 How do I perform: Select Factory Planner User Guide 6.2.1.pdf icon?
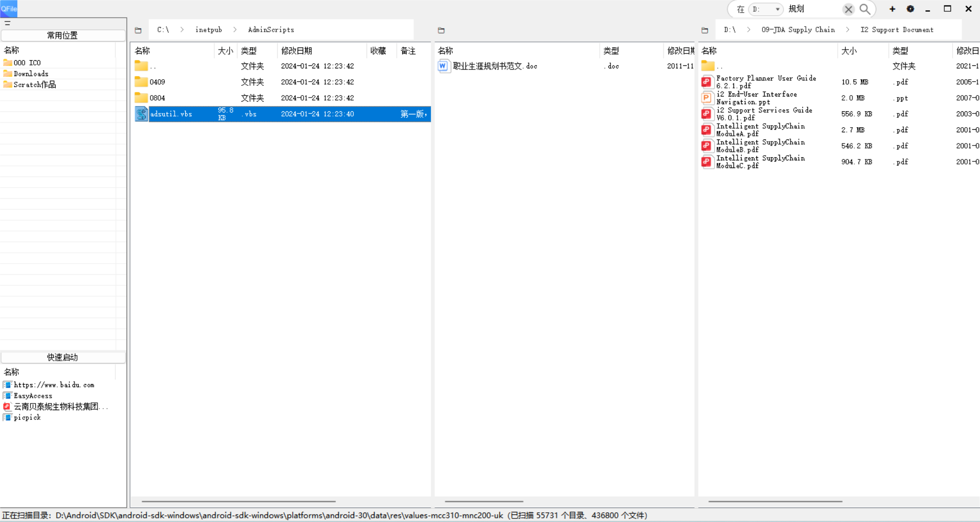[x=707, y=82]
